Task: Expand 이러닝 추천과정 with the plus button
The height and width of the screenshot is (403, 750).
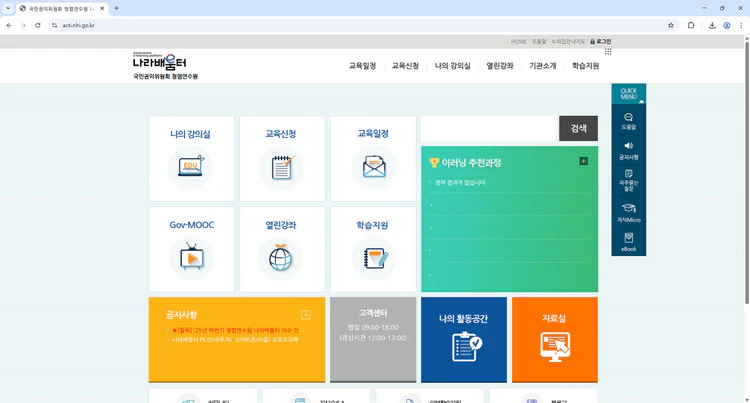Action: pyautogui.click(x=584, y=161)
